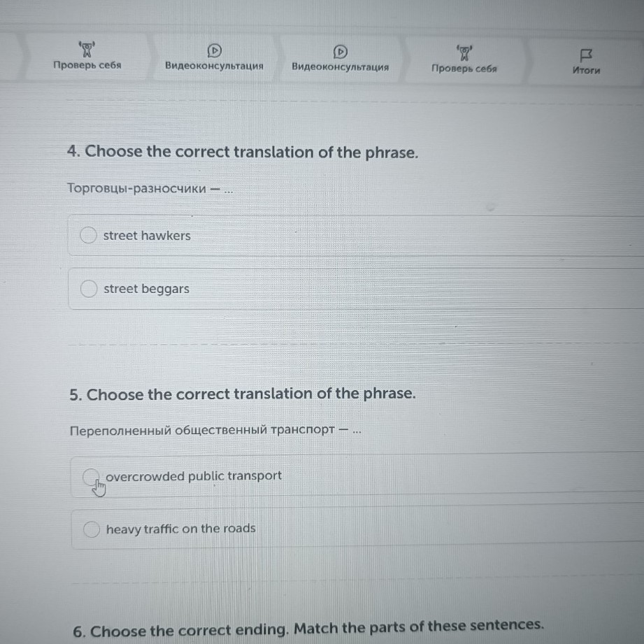Click the 'street hawkers' answer text
Screen dimensions: 644x644
pyautogui.click(x=147, y=236)
